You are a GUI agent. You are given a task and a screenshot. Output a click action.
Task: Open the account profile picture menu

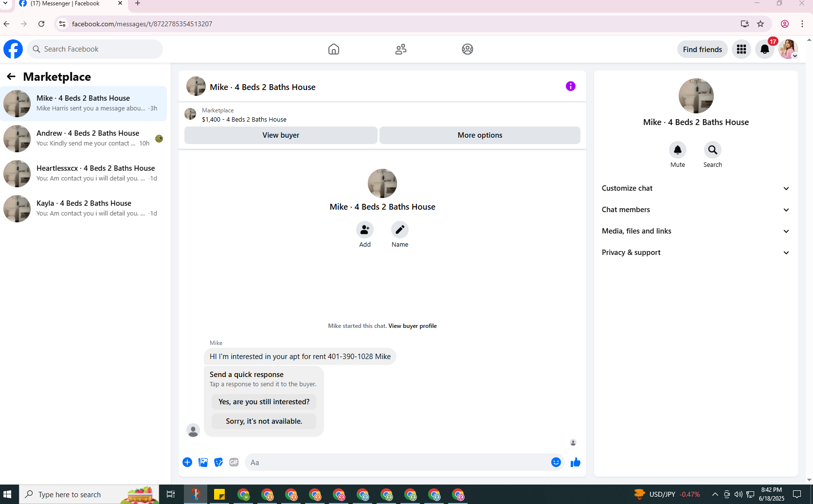click(x=788, y=49)
